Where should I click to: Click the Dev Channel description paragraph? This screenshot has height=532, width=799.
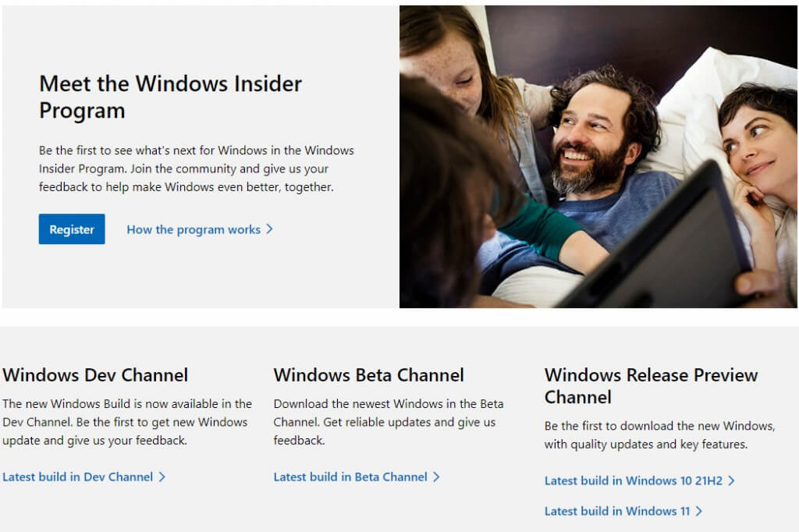coord(127,422)
